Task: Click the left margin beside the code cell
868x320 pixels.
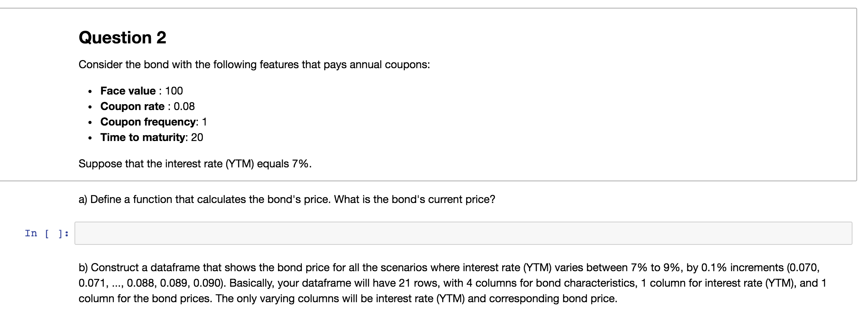Action: (16, 233)
